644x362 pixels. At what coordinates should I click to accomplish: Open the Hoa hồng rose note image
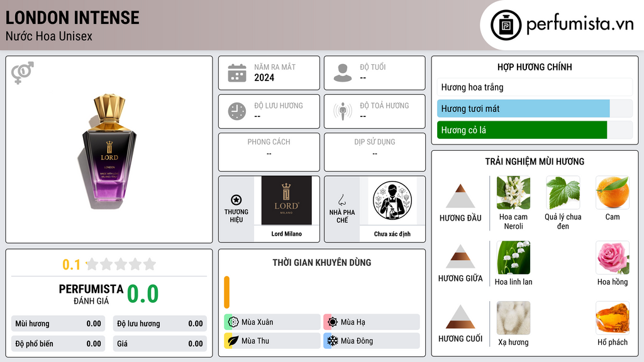(x=613, y=258)
